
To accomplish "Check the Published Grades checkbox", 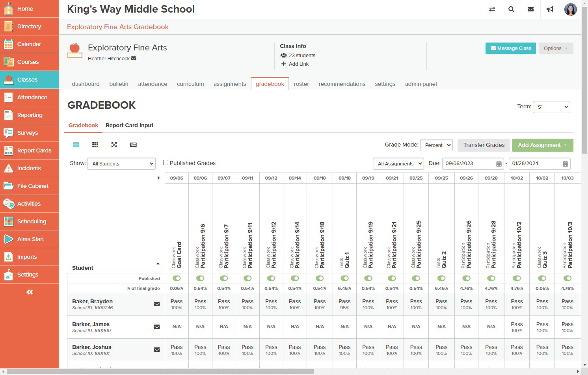I will (166, 162).
